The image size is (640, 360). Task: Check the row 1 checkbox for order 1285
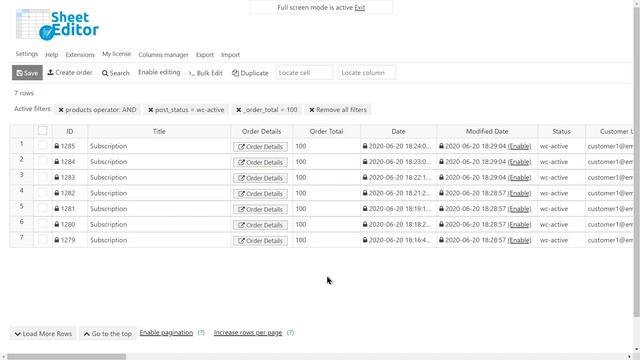click(x=42, y=146)
